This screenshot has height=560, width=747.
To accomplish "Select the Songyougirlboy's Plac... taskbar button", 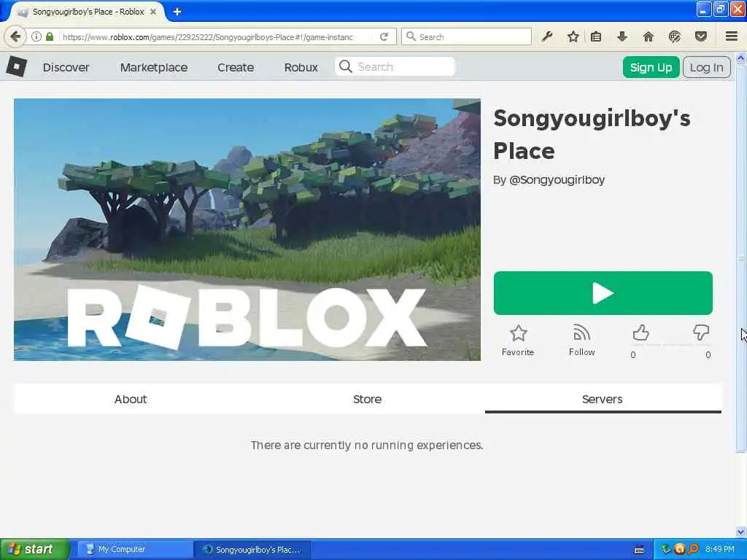I will [x=252, y=550].
